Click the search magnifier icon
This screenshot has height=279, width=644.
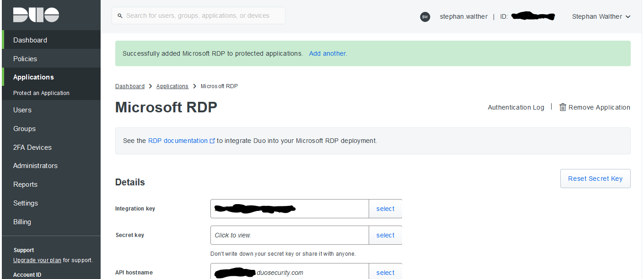120,16
